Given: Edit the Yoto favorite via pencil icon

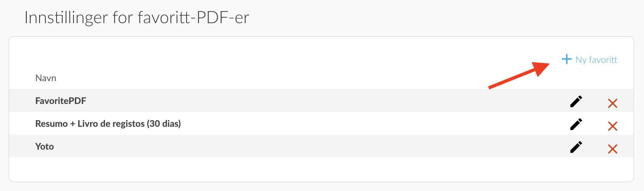Looking at the screenshot, I should click(576, 147).
